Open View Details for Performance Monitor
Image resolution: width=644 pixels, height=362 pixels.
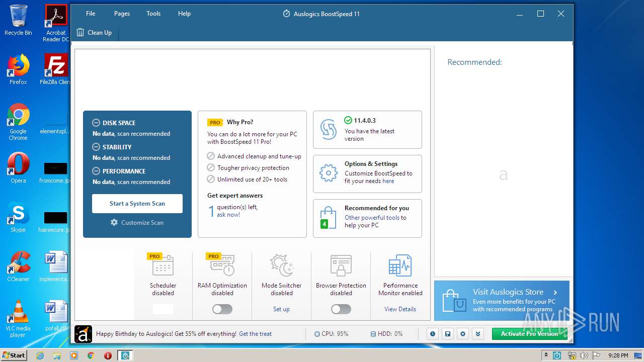pyautogui.click(x=400, y=309)
